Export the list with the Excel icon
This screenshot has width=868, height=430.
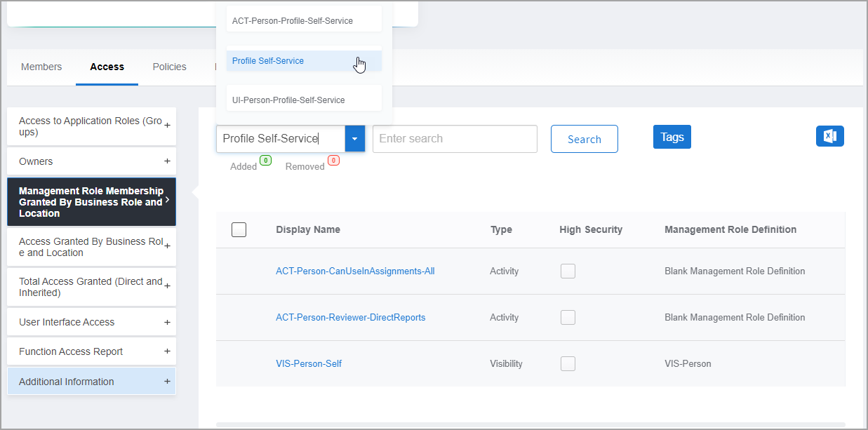[829, 136]
